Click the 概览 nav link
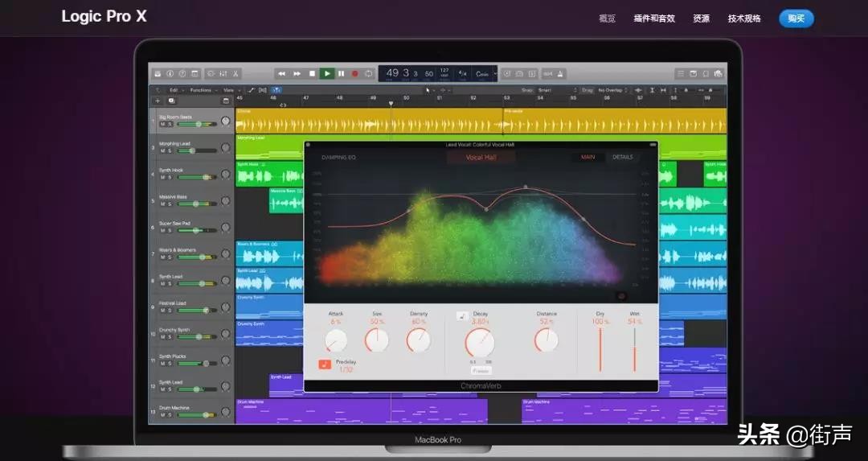868x461 pixels. [608, 19]
